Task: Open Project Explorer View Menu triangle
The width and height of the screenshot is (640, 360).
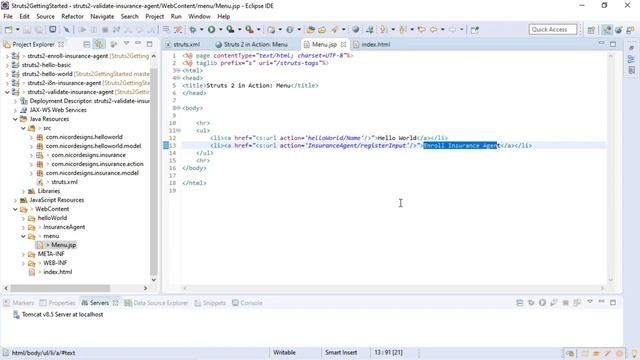Action: (x=127, y=44)
